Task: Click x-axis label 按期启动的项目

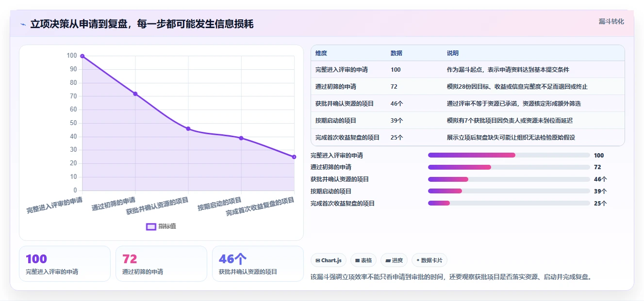Action: click(219, 204)
